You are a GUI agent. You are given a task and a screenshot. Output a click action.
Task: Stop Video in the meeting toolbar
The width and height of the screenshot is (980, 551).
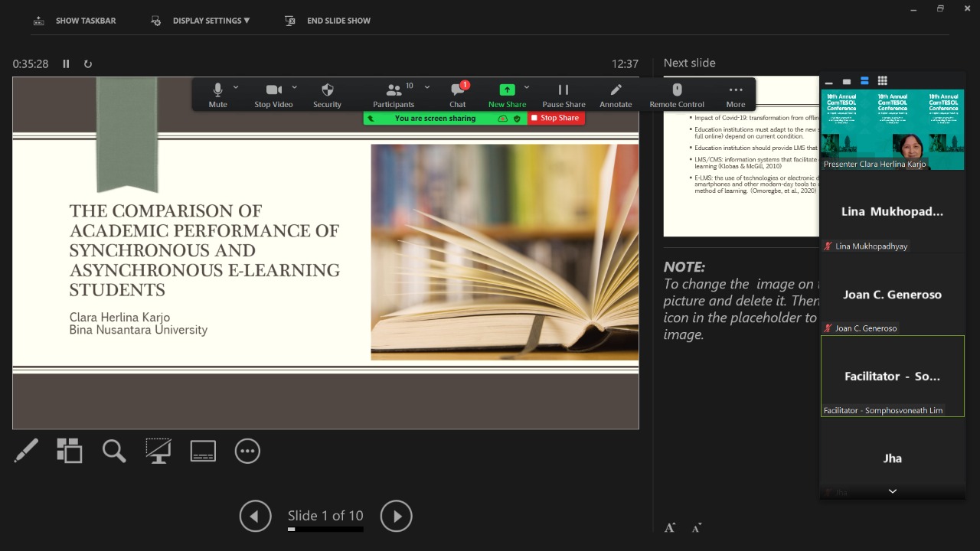coord(273,95)
